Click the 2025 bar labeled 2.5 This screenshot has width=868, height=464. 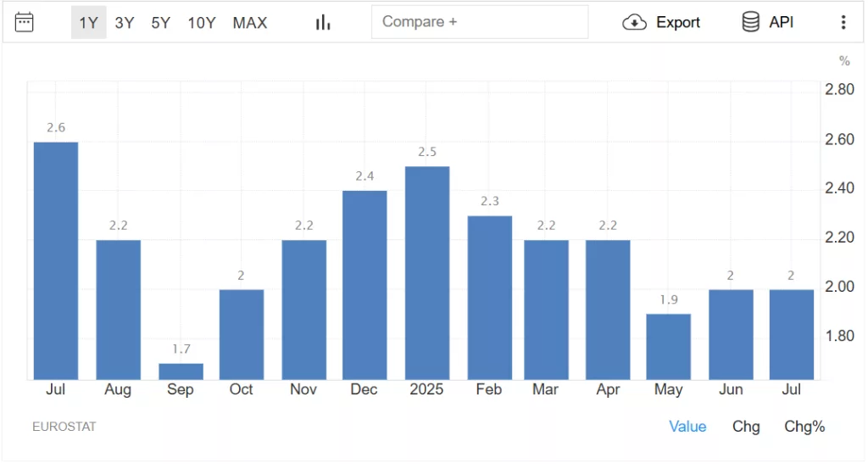coord(427,273)
